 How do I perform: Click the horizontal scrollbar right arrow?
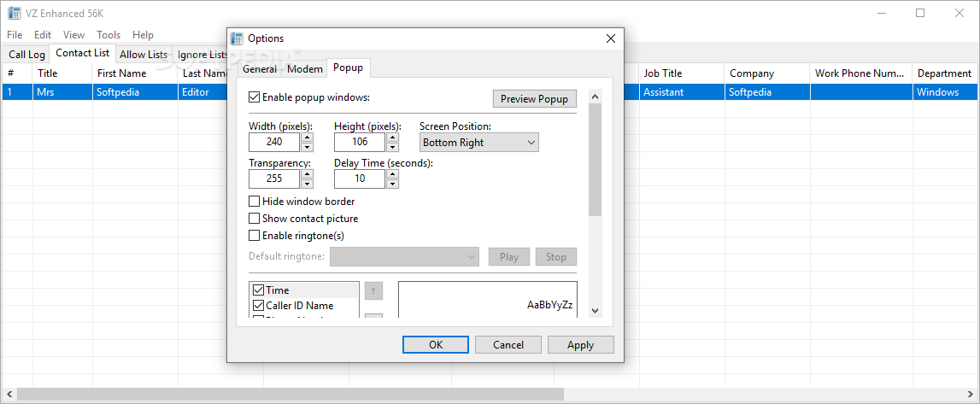tap(971, 394)
